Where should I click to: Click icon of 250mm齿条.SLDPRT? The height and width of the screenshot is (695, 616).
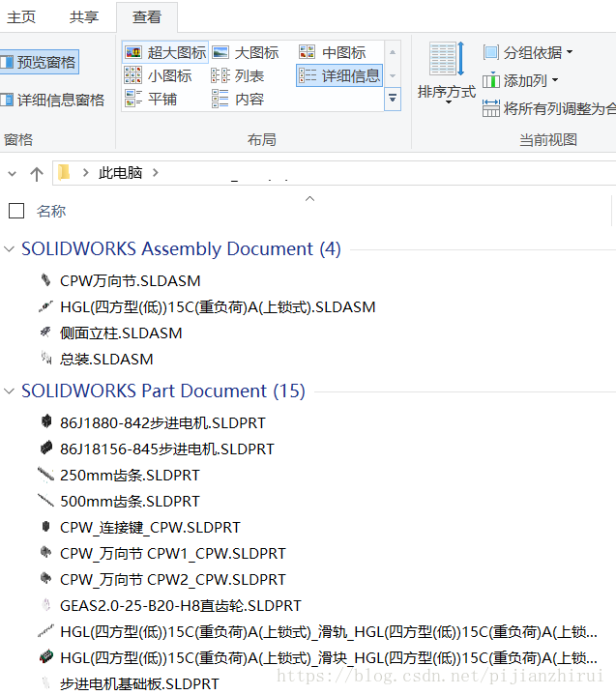(45, 475)
